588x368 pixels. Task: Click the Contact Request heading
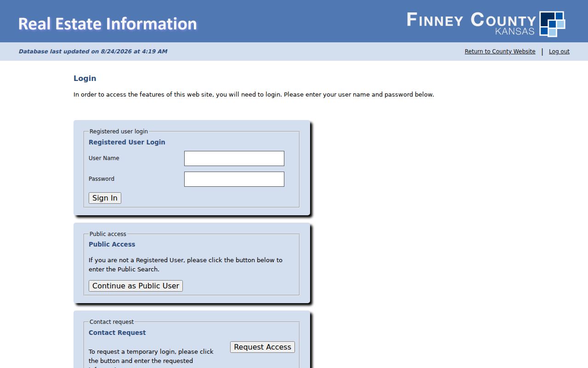tap(117, 333)
